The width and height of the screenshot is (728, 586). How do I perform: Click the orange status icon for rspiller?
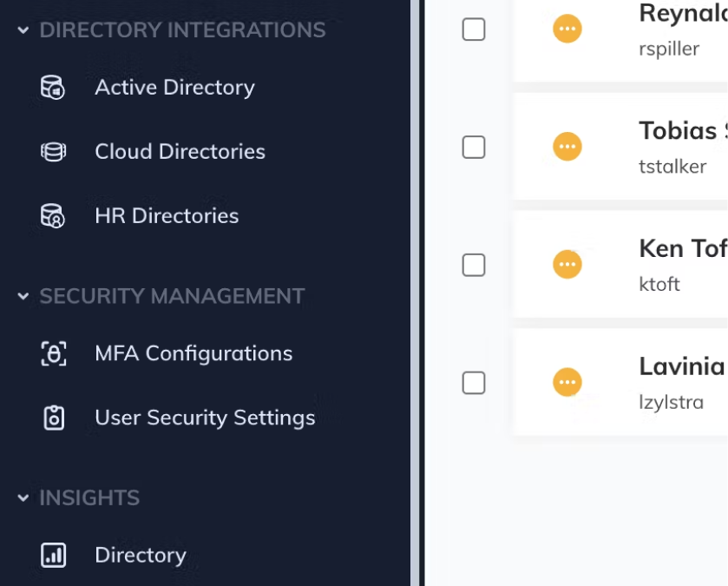[567, 29]
